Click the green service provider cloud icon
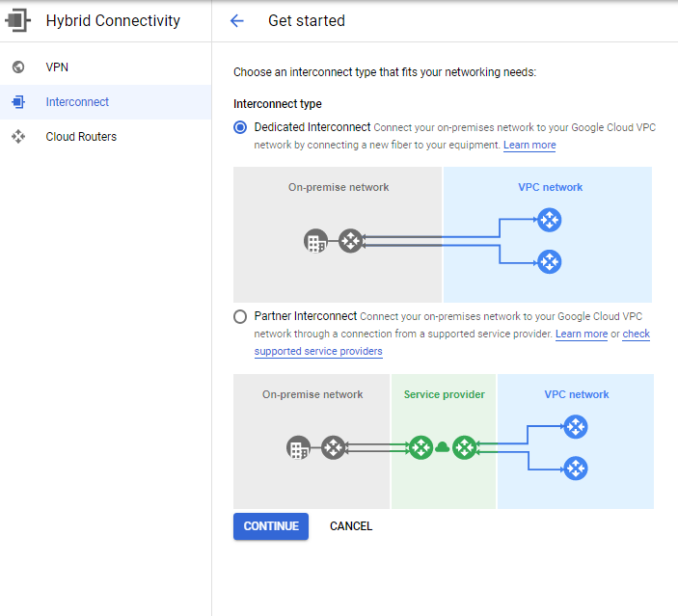The height and width of the screenshot is (616, 678). click(443, 447)
